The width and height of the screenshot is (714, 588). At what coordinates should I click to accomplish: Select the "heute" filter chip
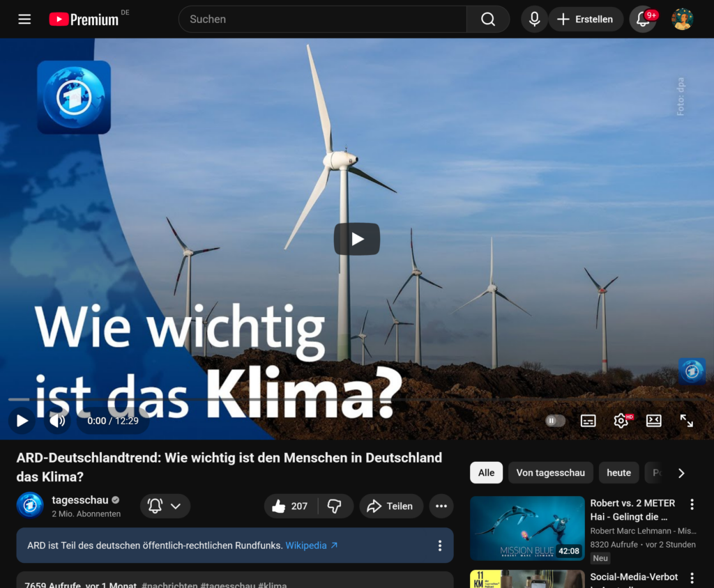(618, 472)
